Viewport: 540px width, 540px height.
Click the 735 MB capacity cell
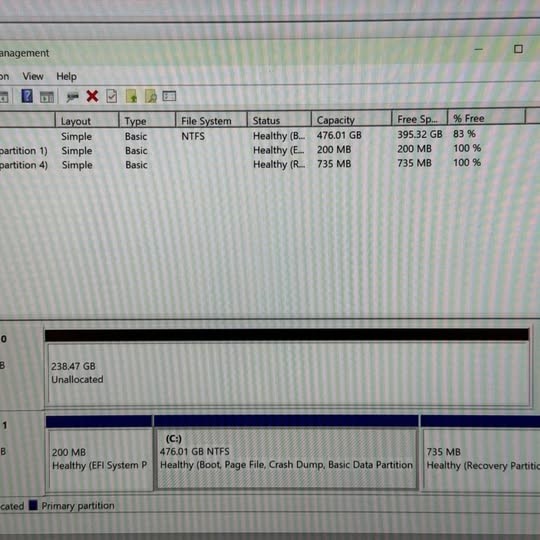[x=334, y=164]
